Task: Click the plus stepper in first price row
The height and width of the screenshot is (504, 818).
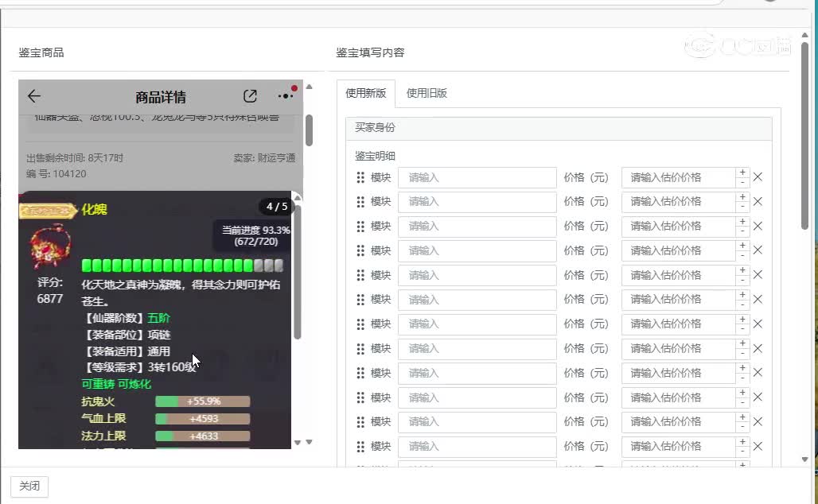Action: coord(742,173)
